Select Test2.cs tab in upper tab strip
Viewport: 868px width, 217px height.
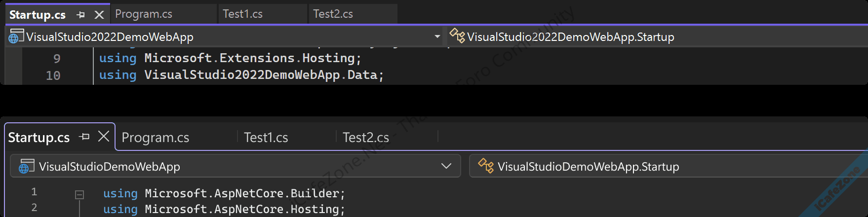(333, 14)
